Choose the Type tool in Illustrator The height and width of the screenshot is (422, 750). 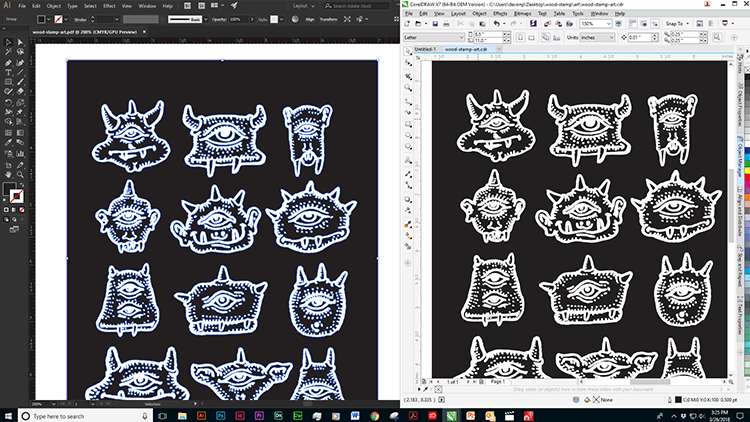click(8, 72)
